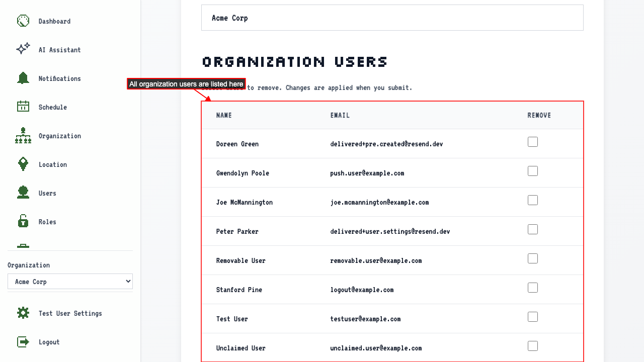Click email delivered+pre.created@resend.dev
The image size is (644, 362).
[386, 144]
